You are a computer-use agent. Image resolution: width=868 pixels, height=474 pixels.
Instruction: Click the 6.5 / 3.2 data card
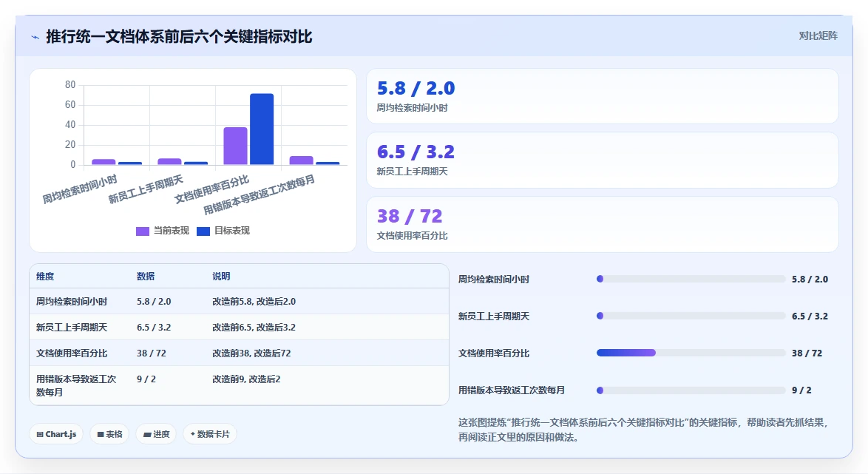tap(603, 160)
